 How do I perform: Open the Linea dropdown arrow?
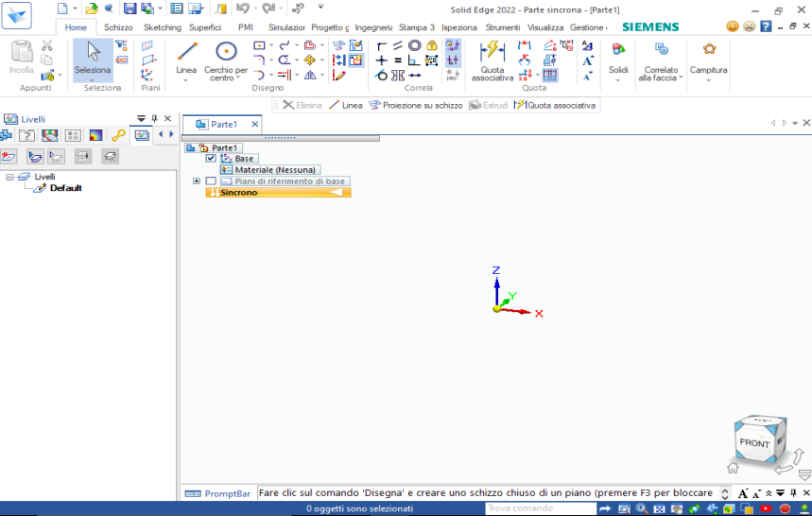[x=186, y=79]
